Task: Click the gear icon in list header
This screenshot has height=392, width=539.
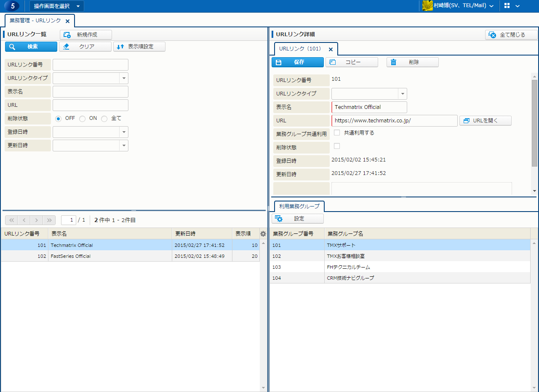Action: (x=263, y=234)
